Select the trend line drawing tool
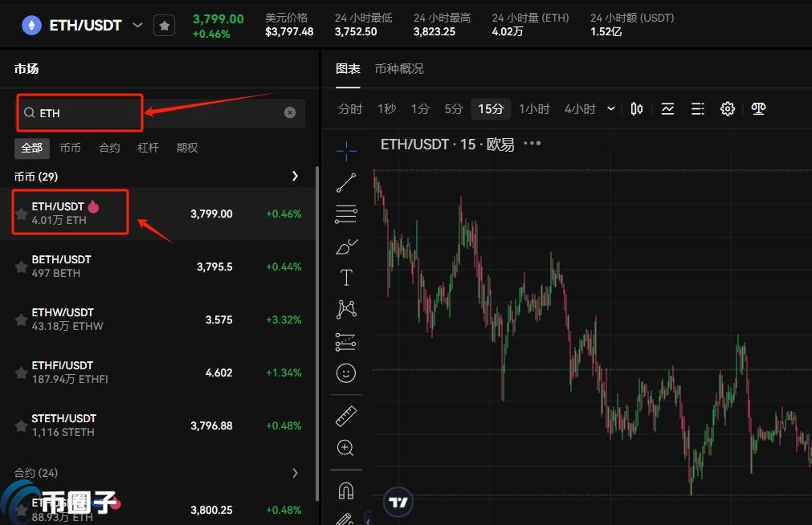The width and height of the screenshot is (812, 525). pos(346,183)
